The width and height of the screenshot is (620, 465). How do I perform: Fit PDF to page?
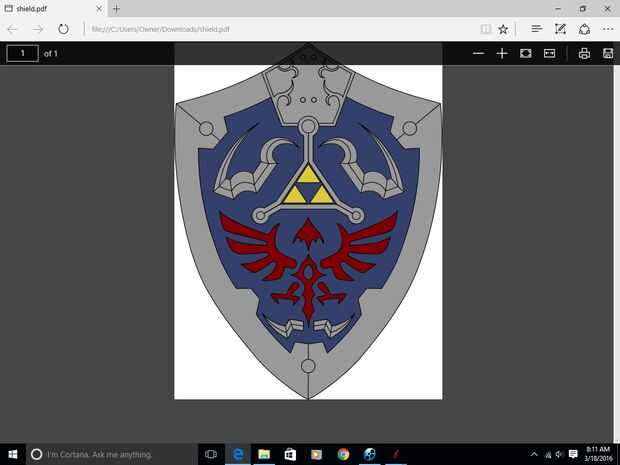[x=525, y=53]
